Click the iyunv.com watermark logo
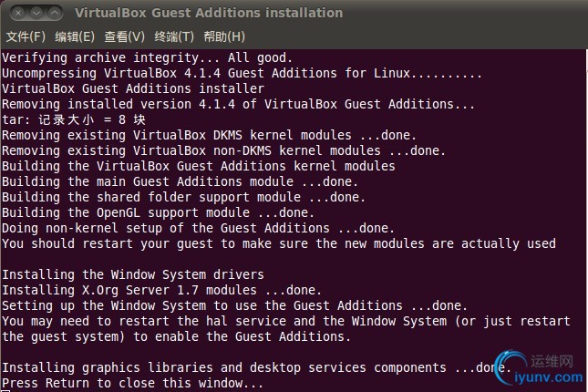 543,366
